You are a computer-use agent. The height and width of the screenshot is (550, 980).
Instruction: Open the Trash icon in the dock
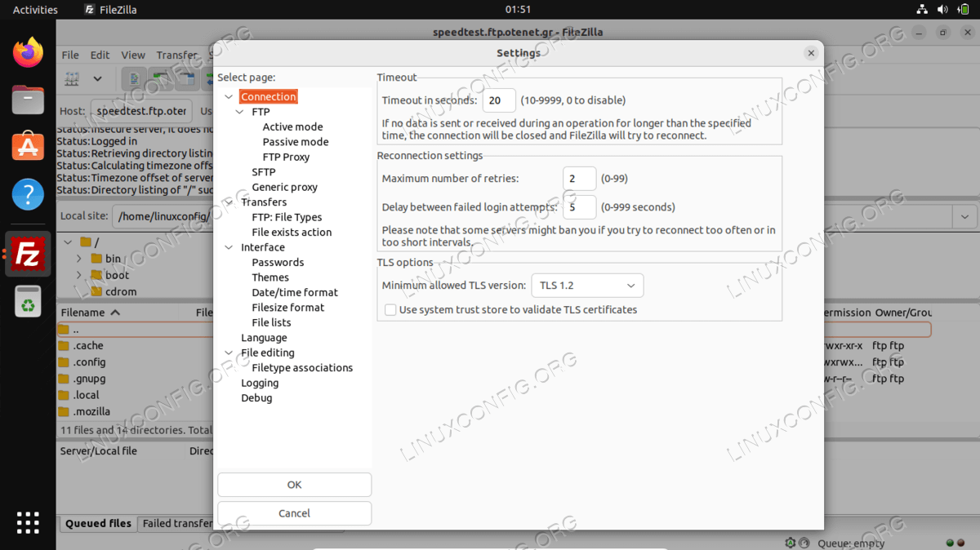click(28, 301)
